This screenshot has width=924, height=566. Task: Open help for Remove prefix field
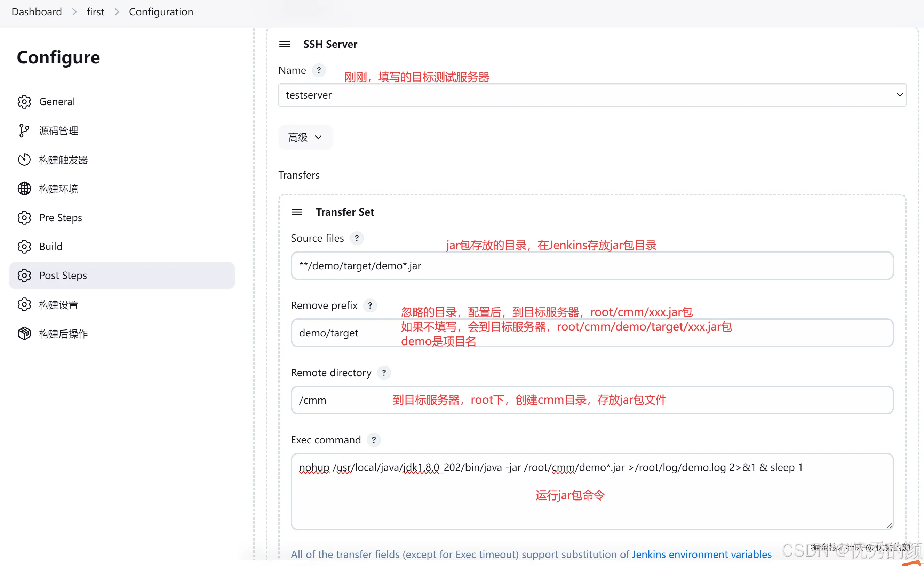pyautogui.click(x=370, y=305)
